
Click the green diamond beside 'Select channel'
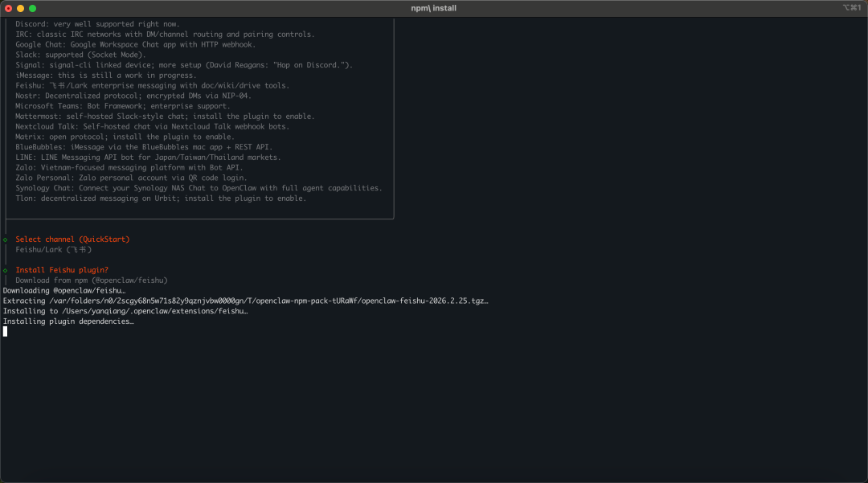[x=6, y=239]
